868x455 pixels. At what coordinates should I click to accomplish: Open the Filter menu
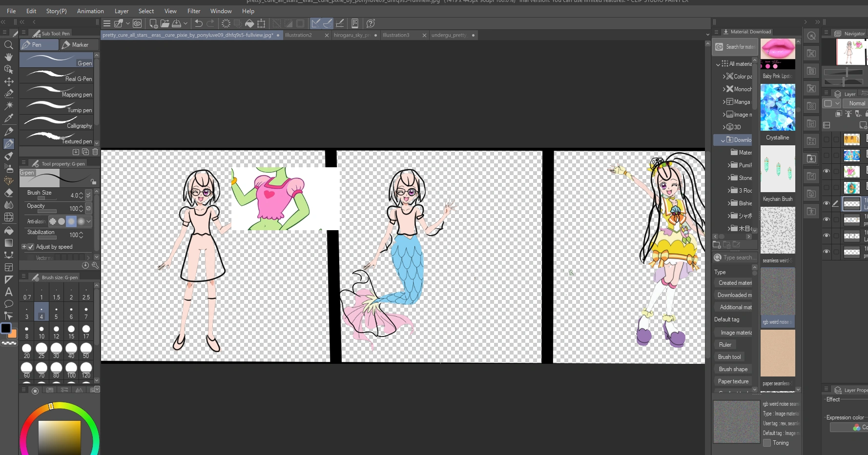[194, 11]
